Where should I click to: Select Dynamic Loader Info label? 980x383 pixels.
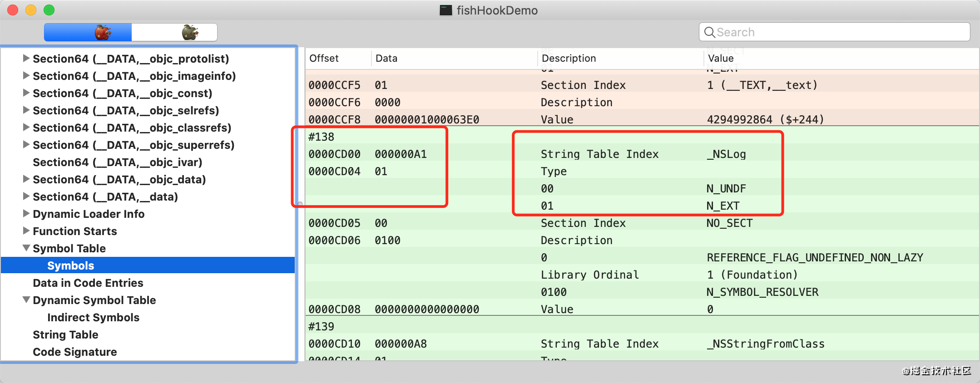(x=89, y=214)
